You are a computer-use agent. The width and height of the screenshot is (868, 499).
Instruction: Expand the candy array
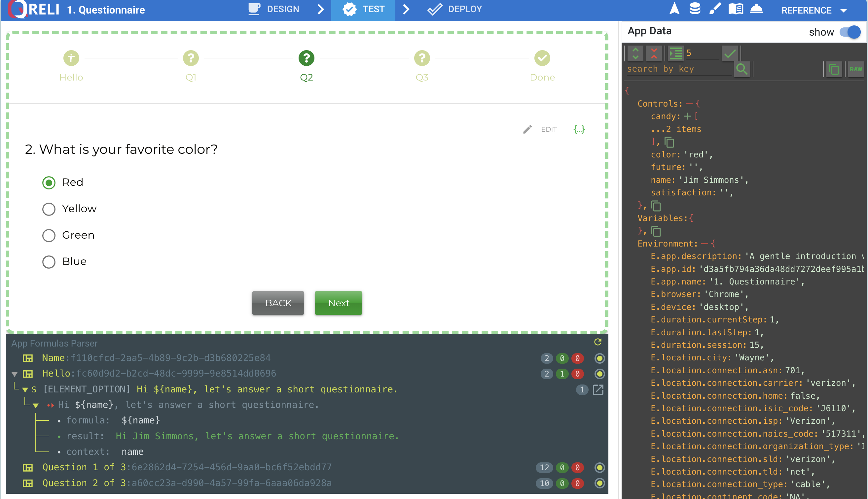[x=687, y=116]
